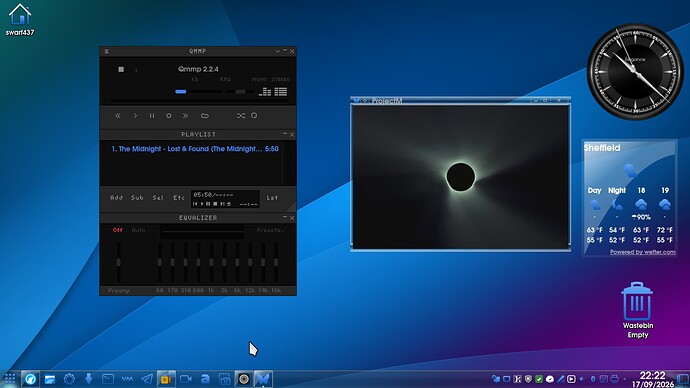The height and width of the screenshot is (388, 690).
Task: Open system settings gear in taskbar
Action: click(x=69, y=379)
